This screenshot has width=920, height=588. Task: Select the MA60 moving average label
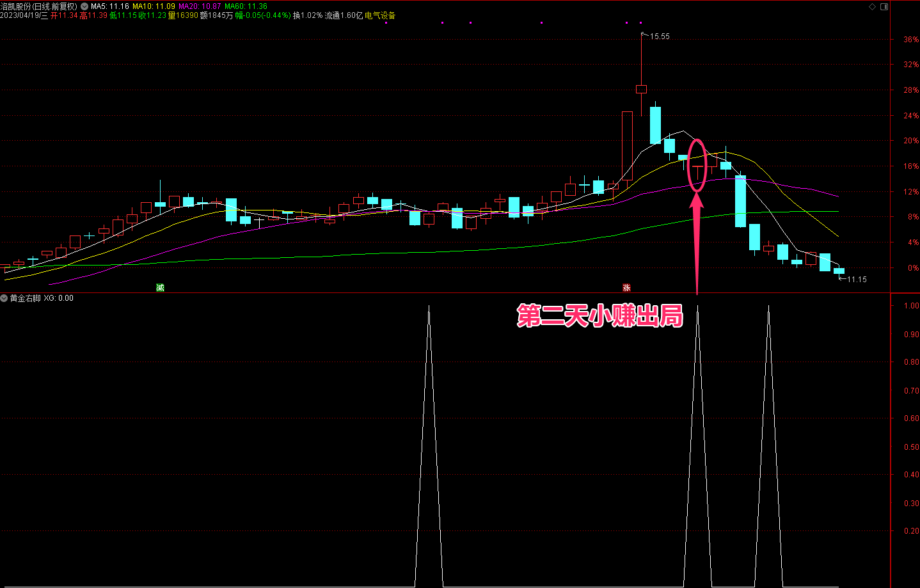[246, 6]
